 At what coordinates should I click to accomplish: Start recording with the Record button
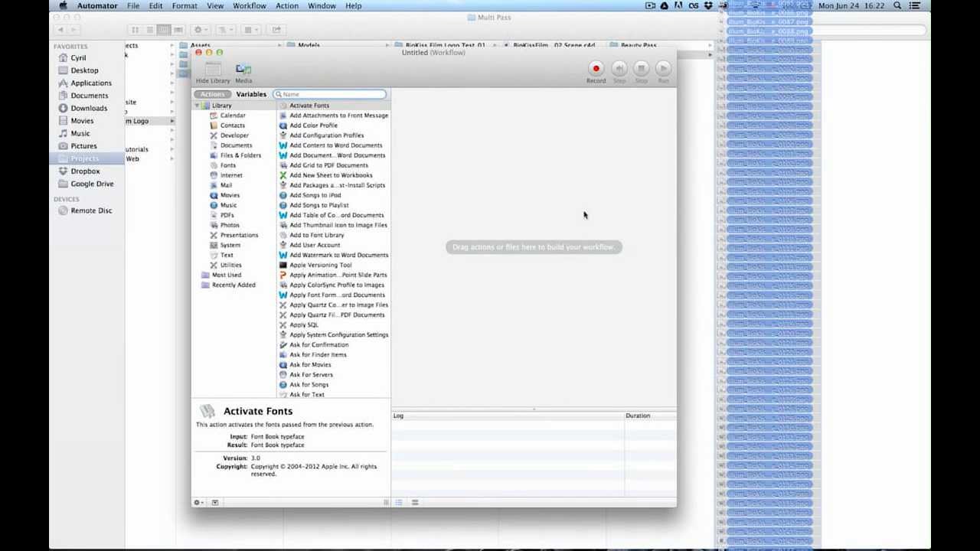pyautogui.click(x=596, y=69)
